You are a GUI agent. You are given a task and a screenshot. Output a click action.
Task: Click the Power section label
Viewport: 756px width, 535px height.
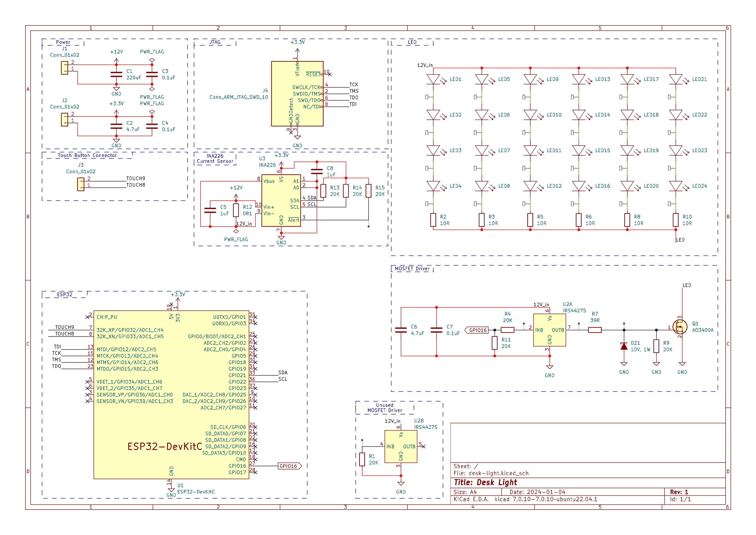pos(63,42)
